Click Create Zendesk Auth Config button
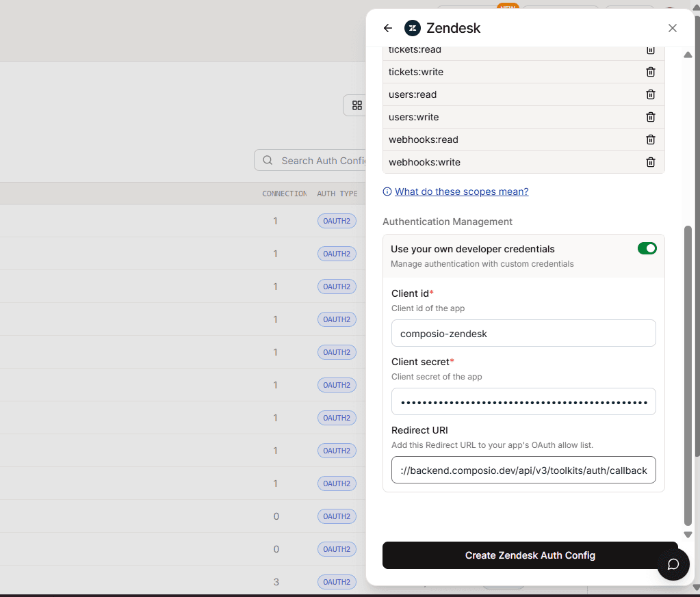700x597 pixels. tap(530, 555)
